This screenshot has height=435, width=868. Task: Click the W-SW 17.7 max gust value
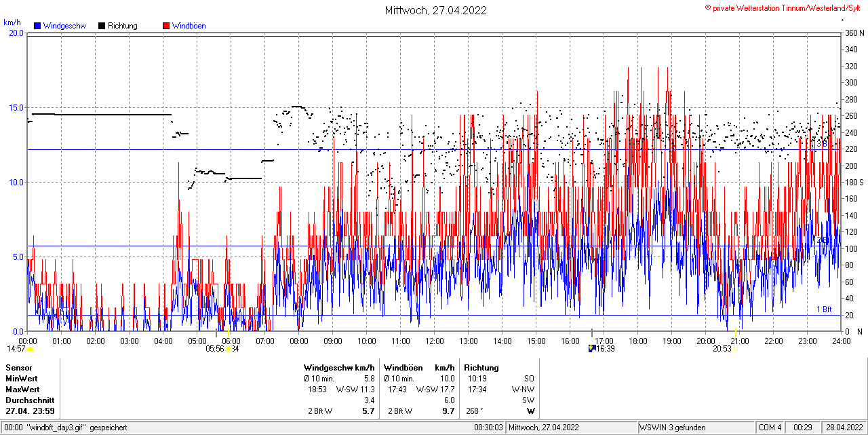pos(435,389)
